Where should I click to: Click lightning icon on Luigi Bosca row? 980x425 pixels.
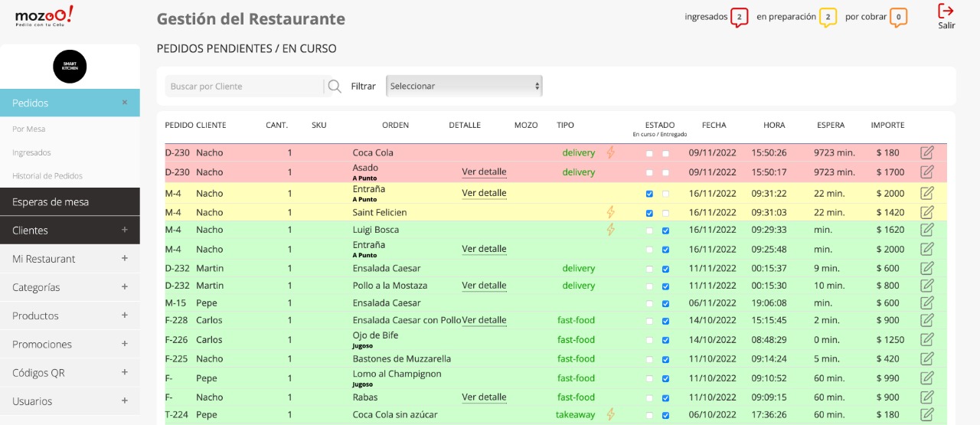pos(611,230)
